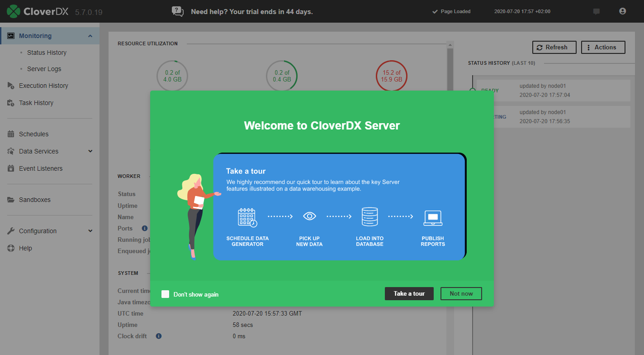Image resolution: width=644 pixels, height=355 pixels.
Task: Open the Event Listeners page
Action: pos(41,168)
